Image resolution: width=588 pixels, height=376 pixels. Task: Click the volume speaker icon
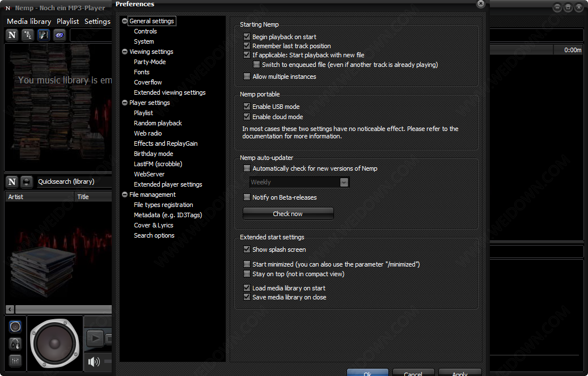coord(94,361)
